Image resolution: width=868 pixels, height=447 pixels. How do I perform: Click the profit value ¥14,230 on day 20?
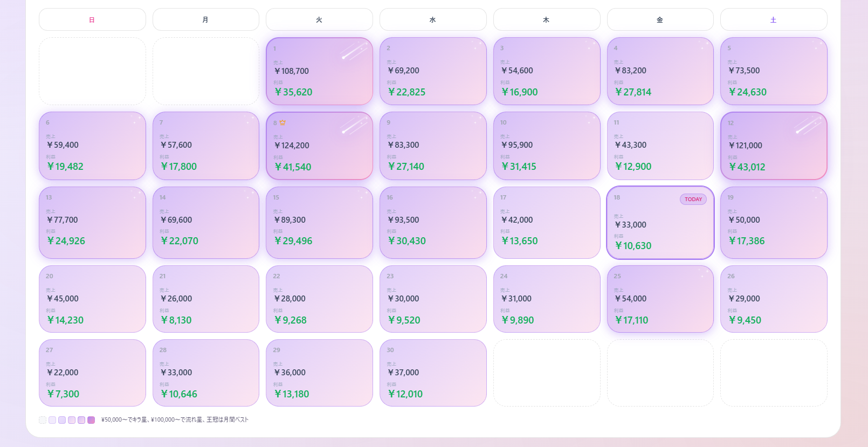point(65,320)
